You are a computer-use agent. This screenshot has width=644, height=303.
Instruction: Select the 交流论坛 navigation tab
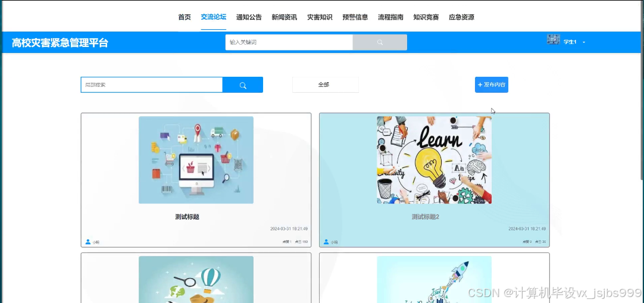coord(214,17)
